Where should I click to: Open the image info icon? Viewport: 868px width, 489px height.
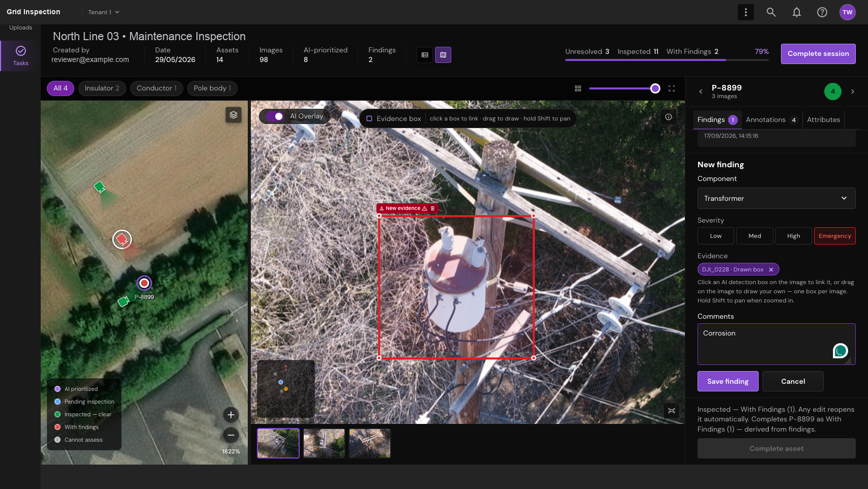pyautogui.click(x=669, y=117)
